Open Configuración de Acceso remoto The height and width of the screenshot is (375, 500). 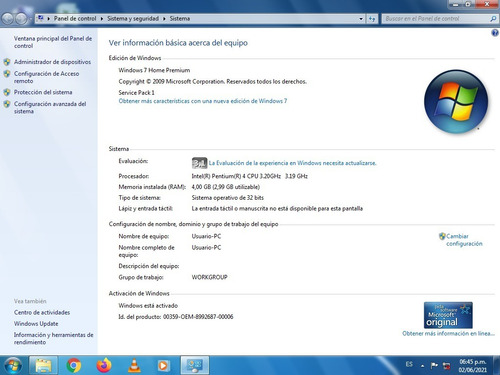(x=46, y=77)
